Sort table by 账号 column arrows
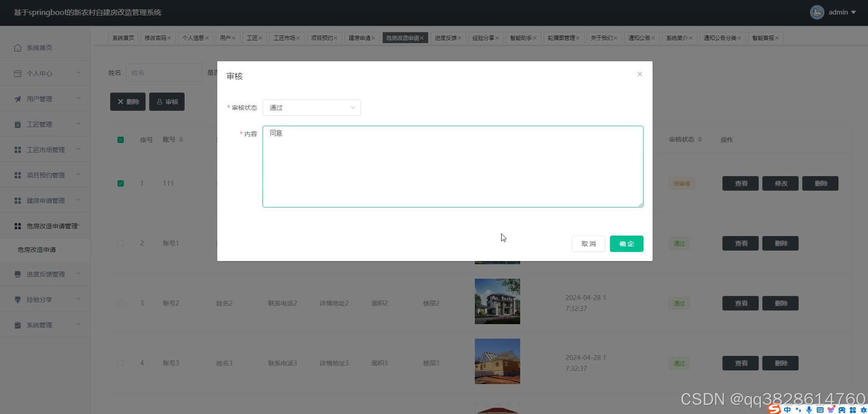Screen dimensions: 868x414 point(181,139)
